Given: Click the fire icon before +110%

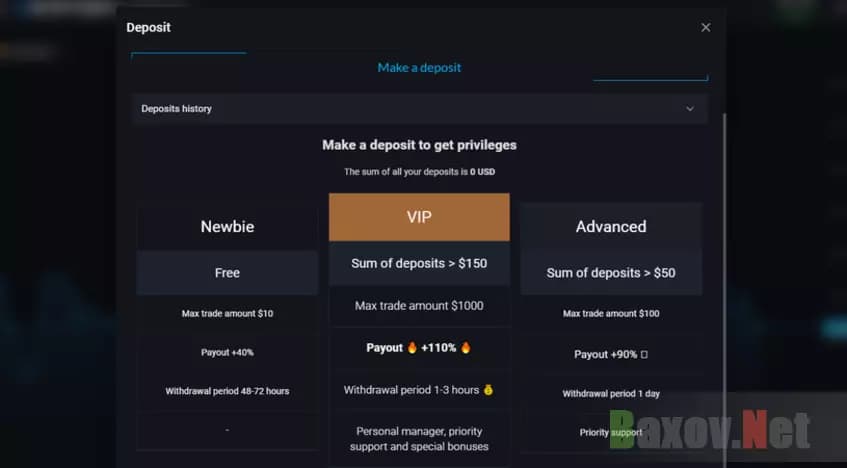Looking at the screenshot, I should 411,348.
